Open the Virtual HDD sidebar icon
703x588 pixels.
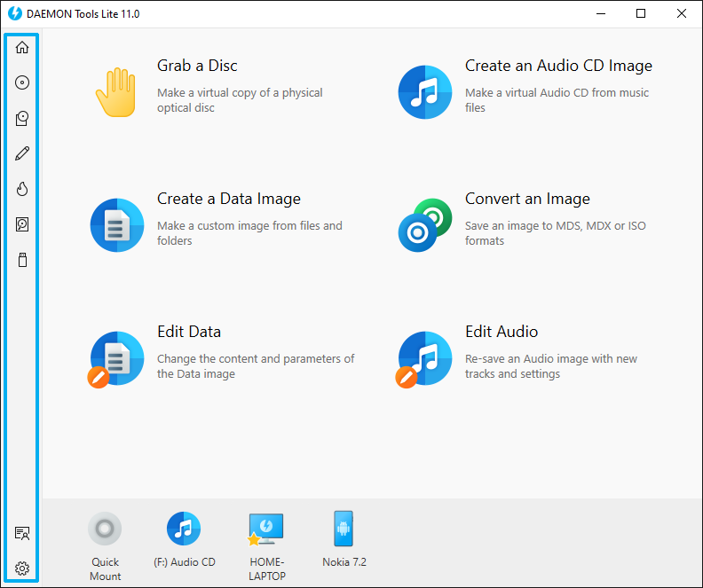tap(22, 224)
